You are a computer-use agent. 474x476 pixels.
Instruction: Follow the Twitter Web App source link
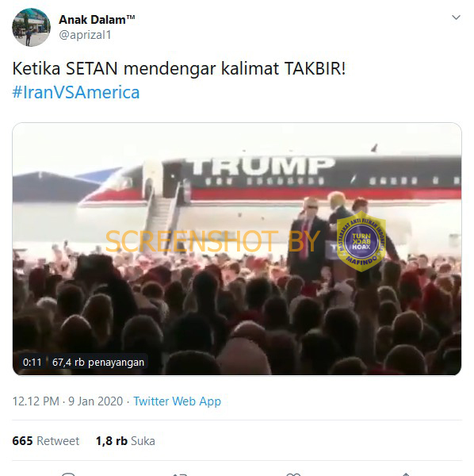[x=177, y=401]
